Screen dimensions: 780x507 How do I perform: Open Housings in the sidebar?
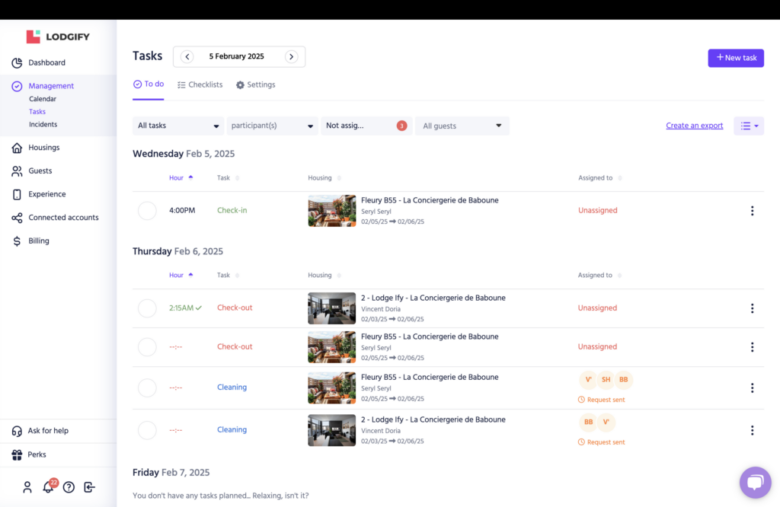pyautogui.click(x=43, y=148)
